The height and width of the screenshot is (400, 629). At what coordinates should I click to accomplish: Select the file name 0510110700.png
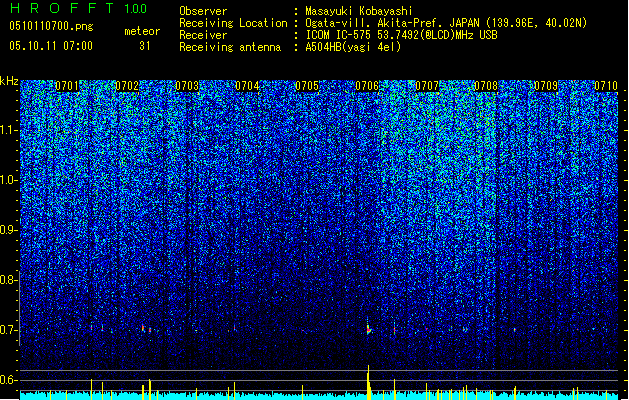(x=51, y=26)
